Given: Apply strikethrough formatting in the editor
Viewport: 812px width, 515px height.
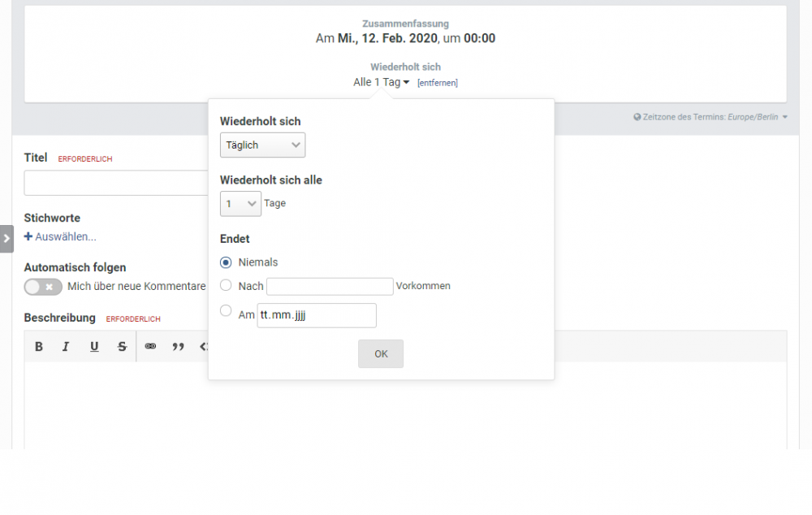Looking at the screenshot, I should point(122,346).
